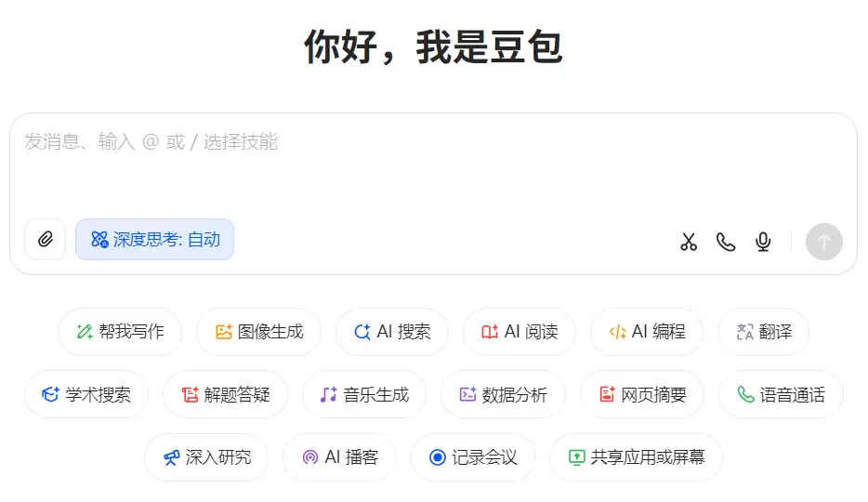Start 记录会议 recording
Viewport: 868px width, 502px height.
point(472,457)
